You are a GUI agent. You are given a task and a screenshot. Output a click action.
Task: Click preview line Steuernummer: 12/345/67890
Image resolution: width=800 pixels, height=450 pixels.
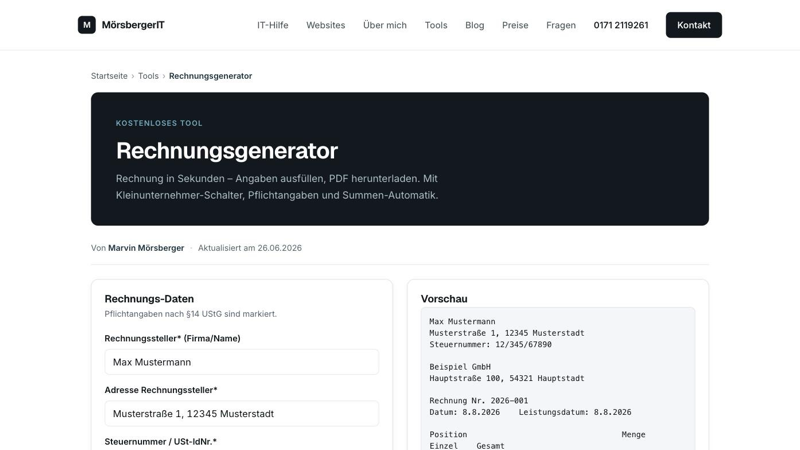click(x=490, y=344)
